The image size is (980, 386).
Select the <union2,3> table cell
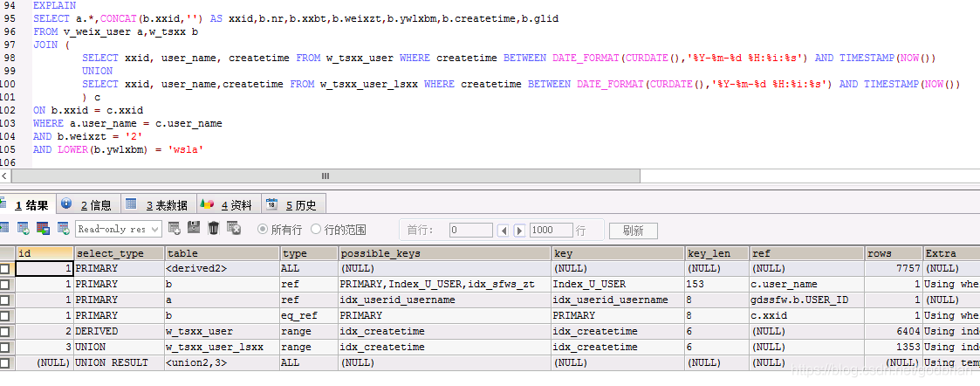point(222,362)
